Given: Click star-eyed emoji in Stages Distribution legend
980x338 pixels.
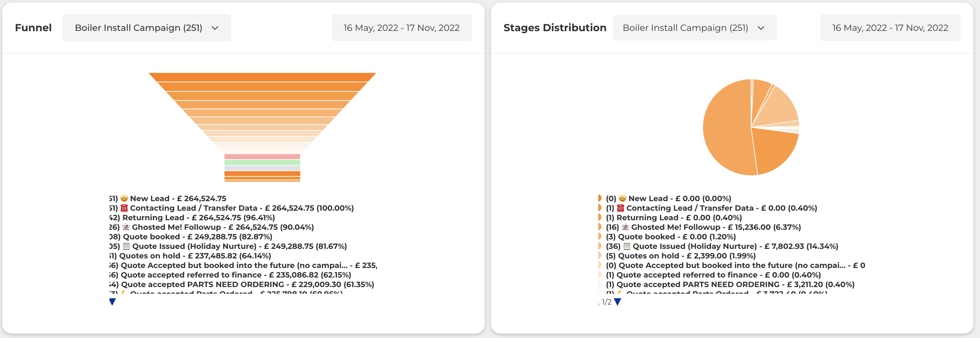Looking at the screenshot, I should click(622, 199).
